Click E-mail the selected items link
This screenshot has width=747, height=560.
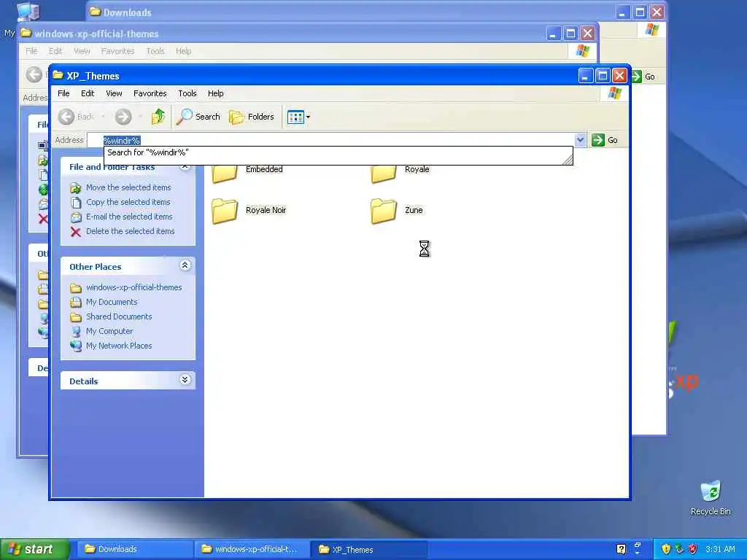point(129,217)
